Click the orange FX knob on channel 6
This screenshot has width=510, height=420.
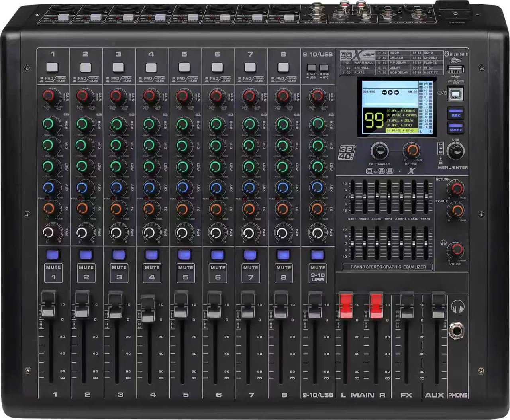(x=216, y=209)
